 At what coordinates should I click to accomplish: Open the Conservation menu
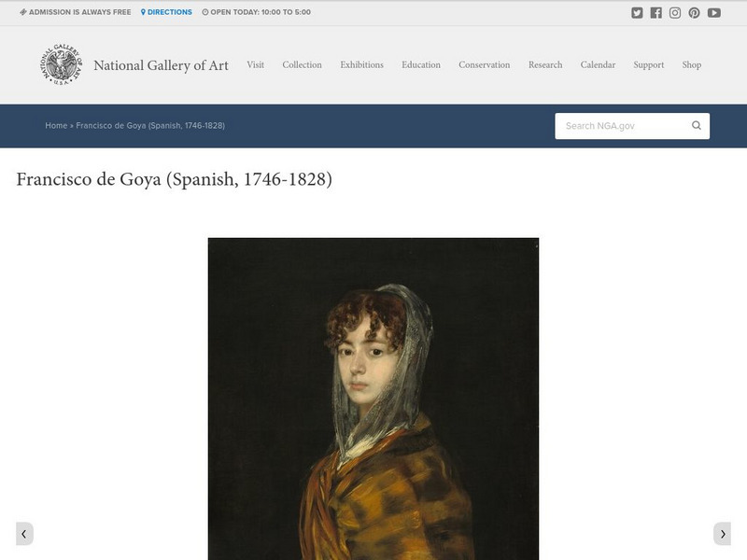[484, 64]
